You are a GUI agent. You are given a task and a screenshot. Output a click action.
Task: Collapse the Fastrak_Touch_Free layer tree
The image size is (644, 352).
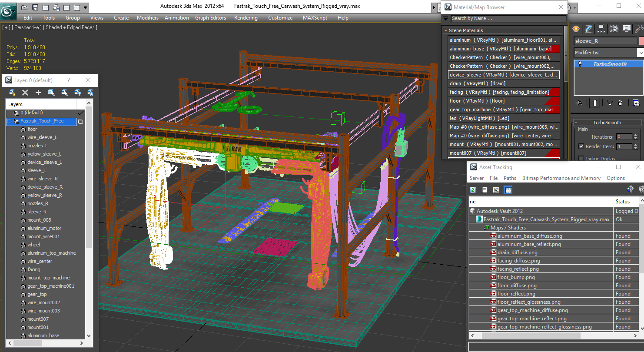coord(9,121)
